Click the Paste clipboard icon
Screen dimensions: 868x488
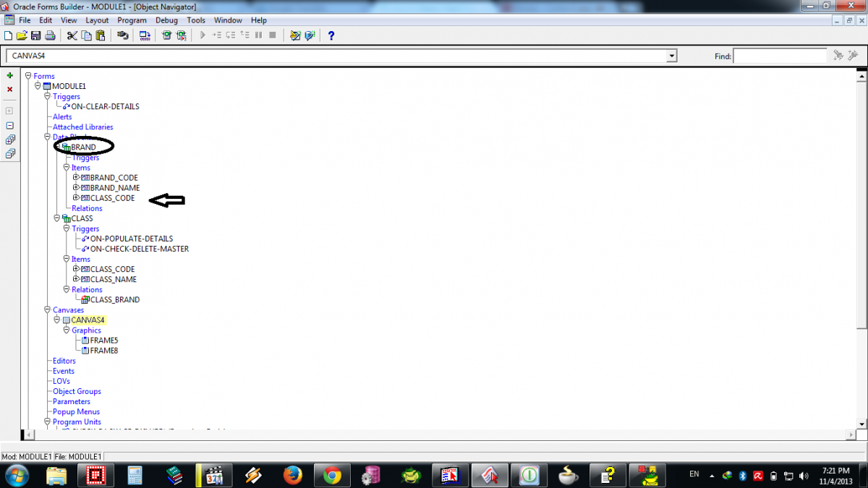point(100,35)
